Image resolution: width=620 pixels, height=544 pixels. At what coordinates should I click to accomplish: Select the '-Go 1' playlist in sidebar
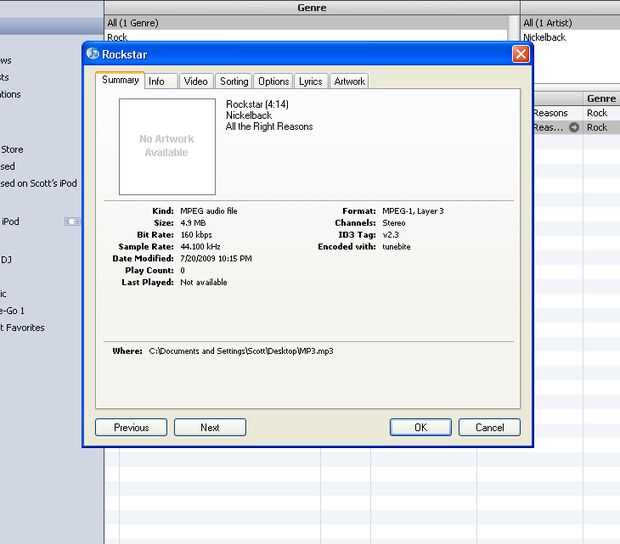(12, 311)
